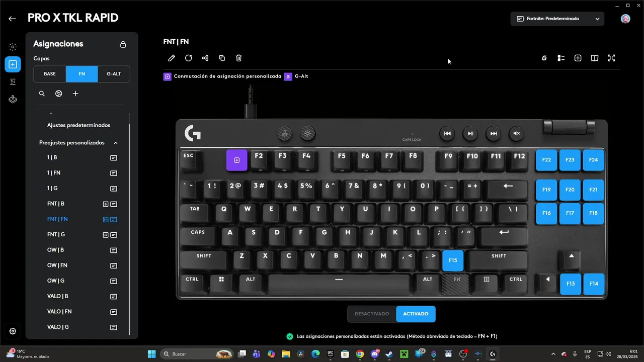The width and height of the screenshot is (644, 362).
Task: Click notes icon on VALO | FN row
Action: click(114, 312)
